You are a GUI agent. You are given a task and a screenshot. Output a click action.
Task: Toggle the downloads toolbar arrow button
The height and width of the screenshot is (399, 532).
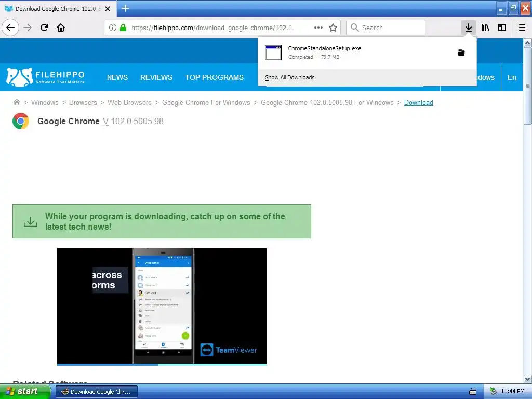click(469, 28)
